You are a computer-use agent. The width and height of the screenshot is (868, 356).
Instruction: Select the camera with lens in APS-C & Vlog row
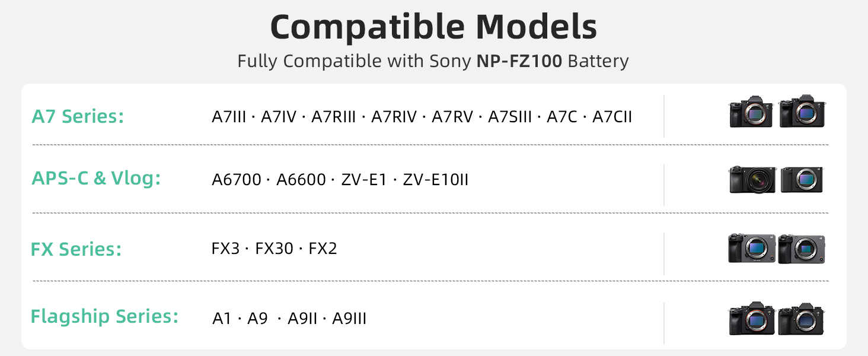pyautogui.click(x=752, y=180)
